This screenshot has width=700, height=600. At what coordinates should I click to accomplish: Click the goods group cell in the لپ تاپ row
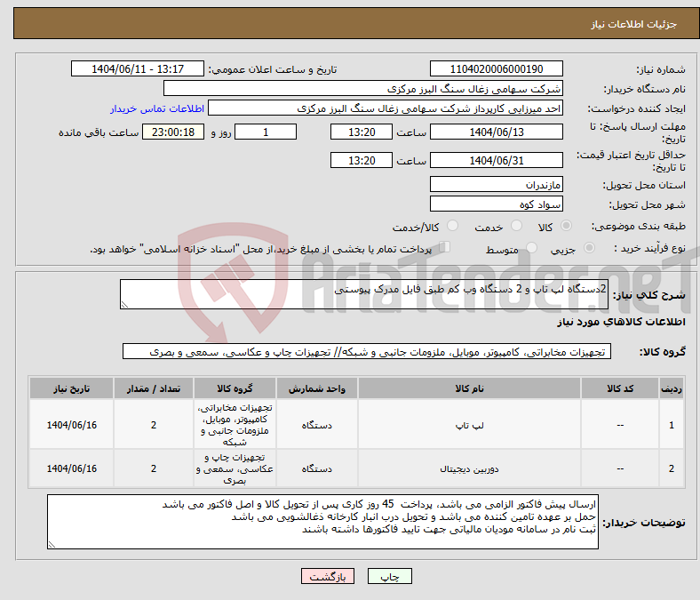[x=235, y=425]
